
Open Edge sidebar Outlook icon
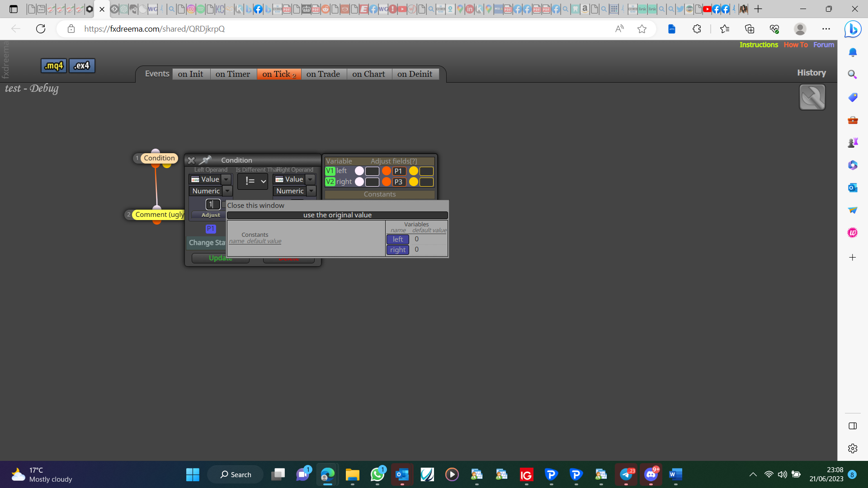(853, 188)
